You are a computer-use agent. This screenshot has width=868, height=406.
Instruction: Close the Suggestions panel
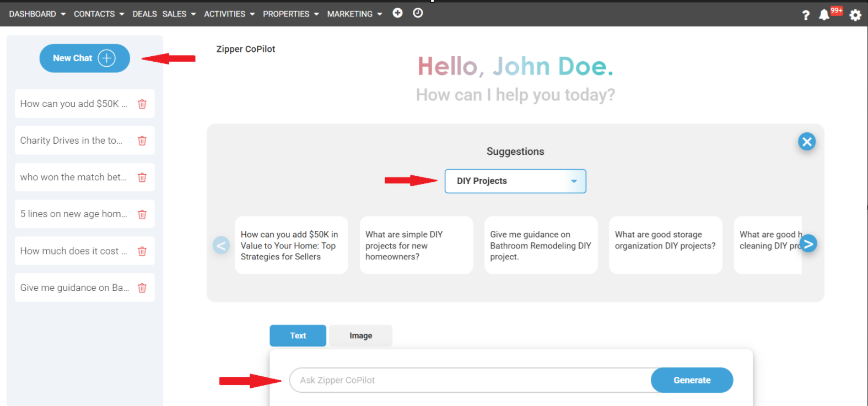point(807,142)
